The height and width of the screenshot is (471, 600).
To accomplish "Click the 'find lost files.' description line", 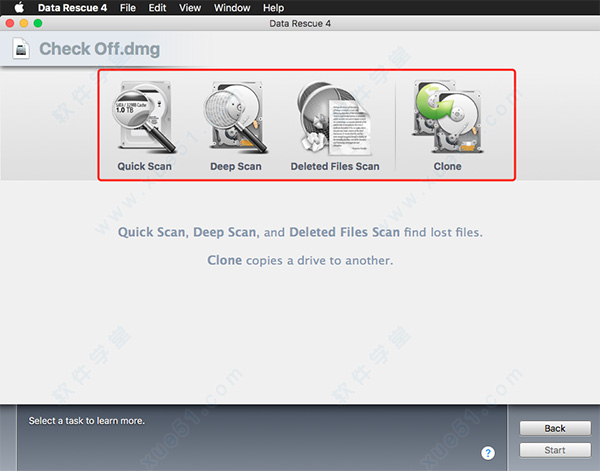I will tap(300, 232).
